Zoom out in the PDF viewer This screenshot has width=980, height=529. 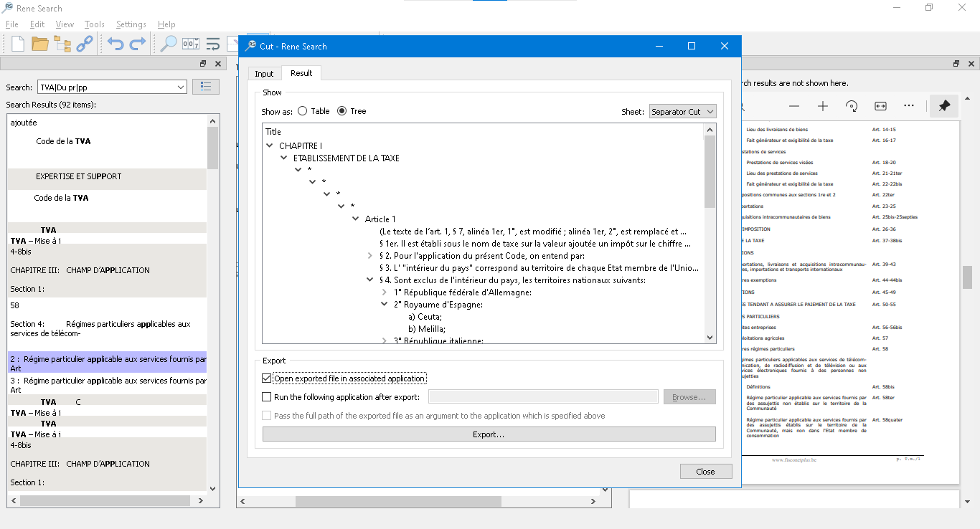[x=794, y=106]
